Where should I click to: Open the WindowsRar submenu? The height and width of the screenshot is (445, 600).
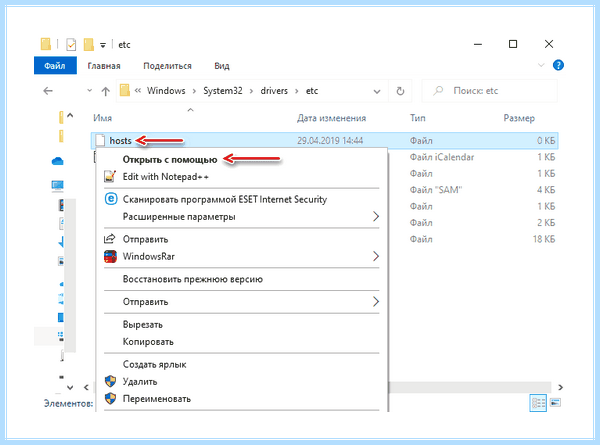(242, 256)
